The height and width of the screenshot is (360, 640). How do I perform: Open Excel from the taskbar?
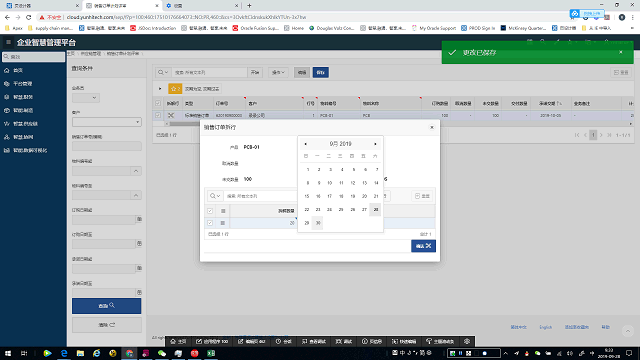pyautogui.click(x=211, y=353)
